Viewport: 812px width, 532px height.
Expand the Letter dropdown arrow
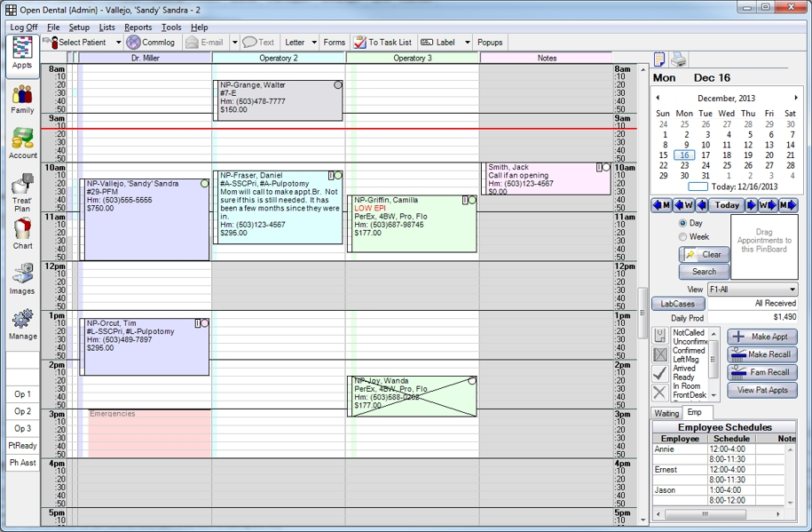click(314, 43)
